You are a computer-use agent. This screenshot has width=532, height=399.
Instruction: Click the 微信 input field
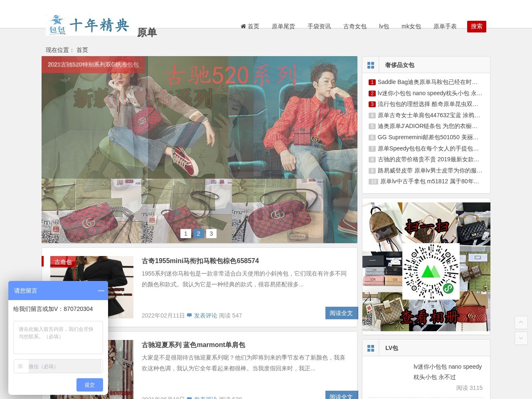click(64, 367)
